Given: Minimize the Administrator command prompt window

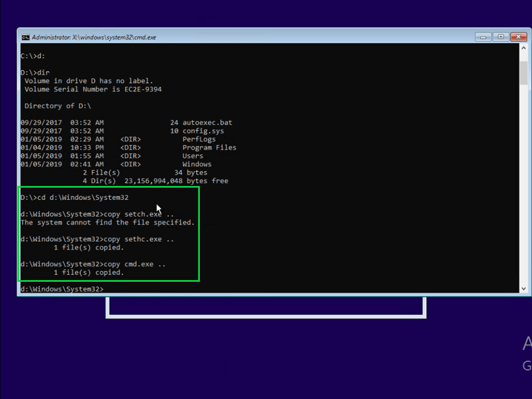Looking at the screenshot, I should point(482,37).
